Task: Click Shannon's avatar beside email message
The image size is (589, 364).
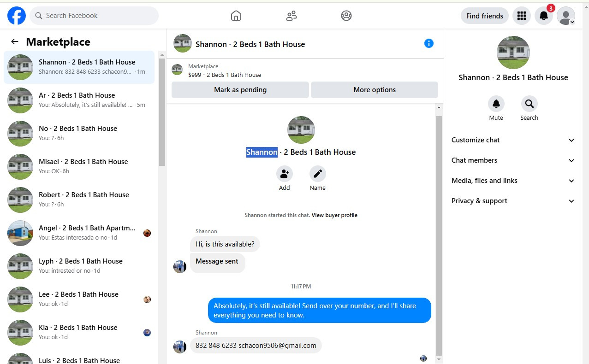Action: [180, 346]
